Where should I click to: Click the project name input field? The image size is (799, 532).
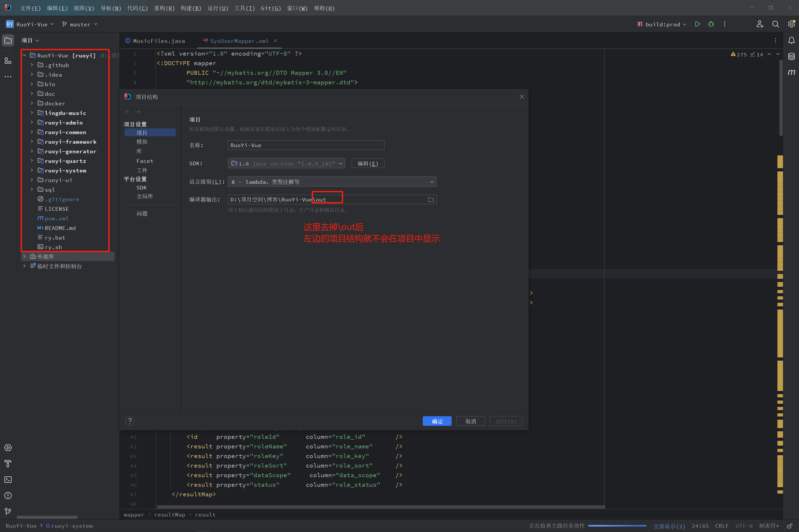click(x=305, y=145)
